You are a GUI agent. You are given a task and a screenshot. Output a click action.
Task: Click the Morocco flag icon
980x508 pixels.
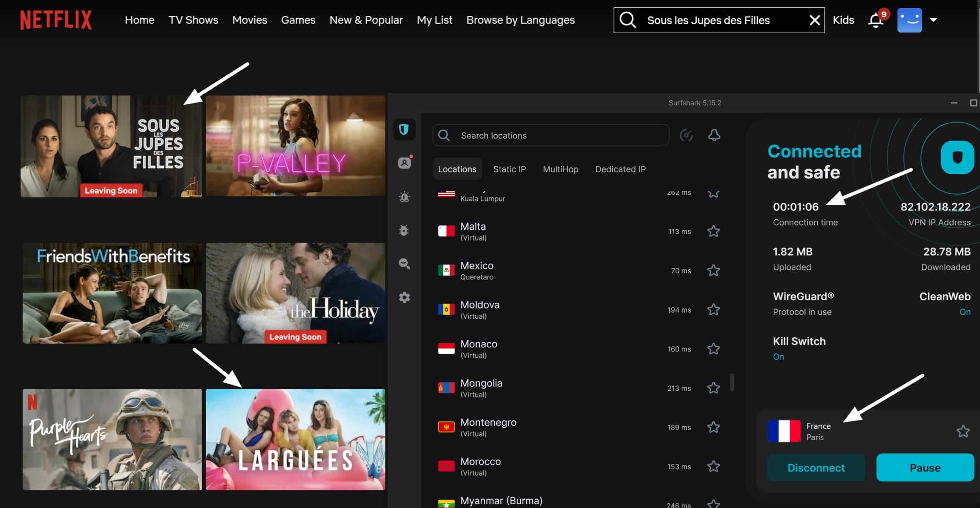[x=446, y=466]
